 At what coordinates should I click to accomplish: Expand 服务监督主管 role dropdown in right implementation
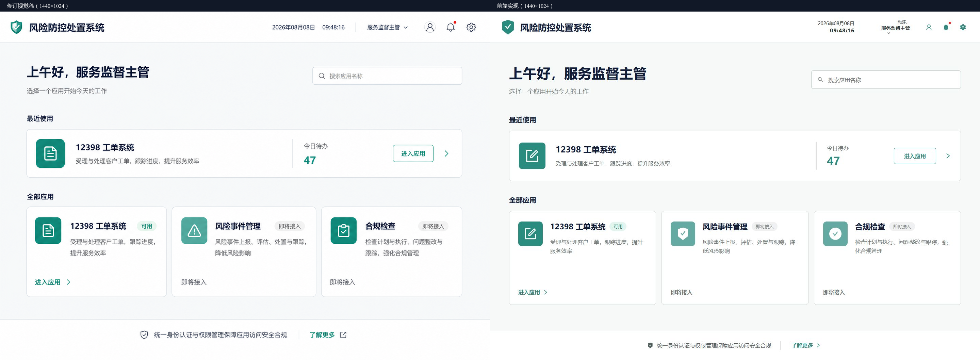(895, 28)
